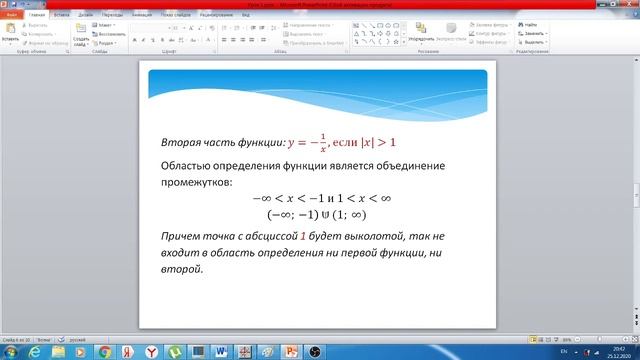
Task: Switch to the Анимация tab
Action: 142,15
